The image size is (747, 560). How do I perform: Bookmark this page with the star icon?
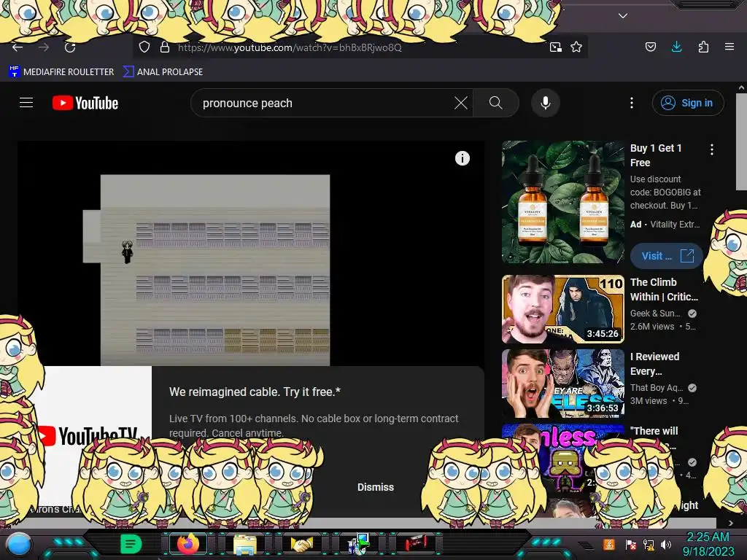(576, 47)
